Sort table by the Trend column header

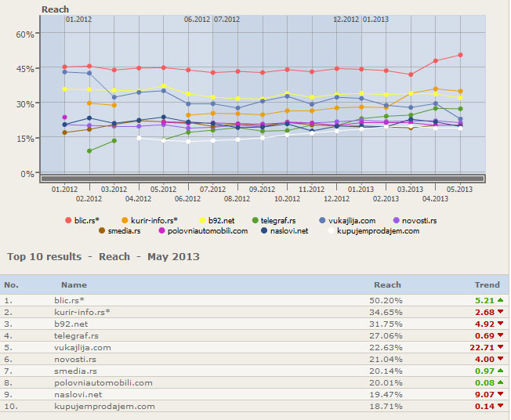point(487,285)
